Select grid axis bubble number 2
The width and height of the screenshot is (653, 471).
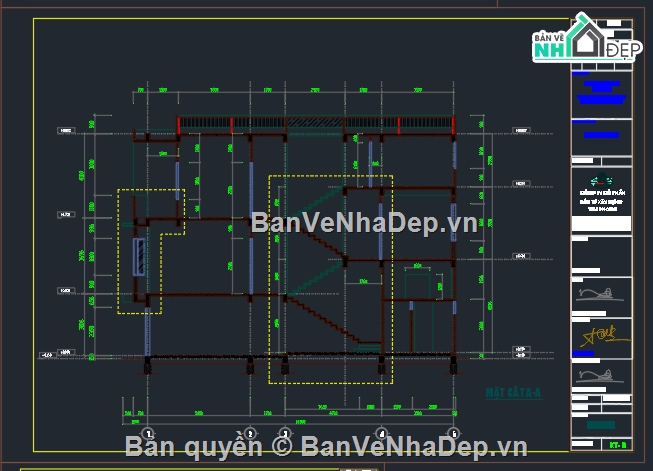250,433
